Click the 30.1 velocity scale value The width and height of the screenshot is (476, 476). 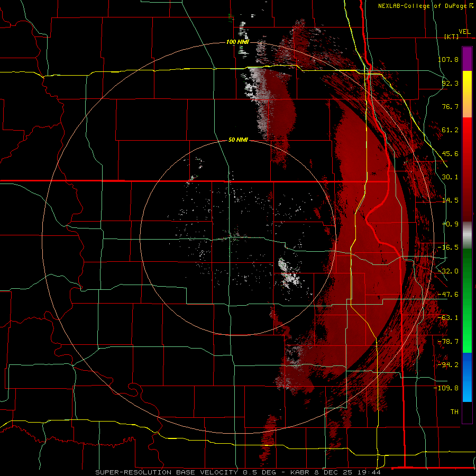[450, 177]
